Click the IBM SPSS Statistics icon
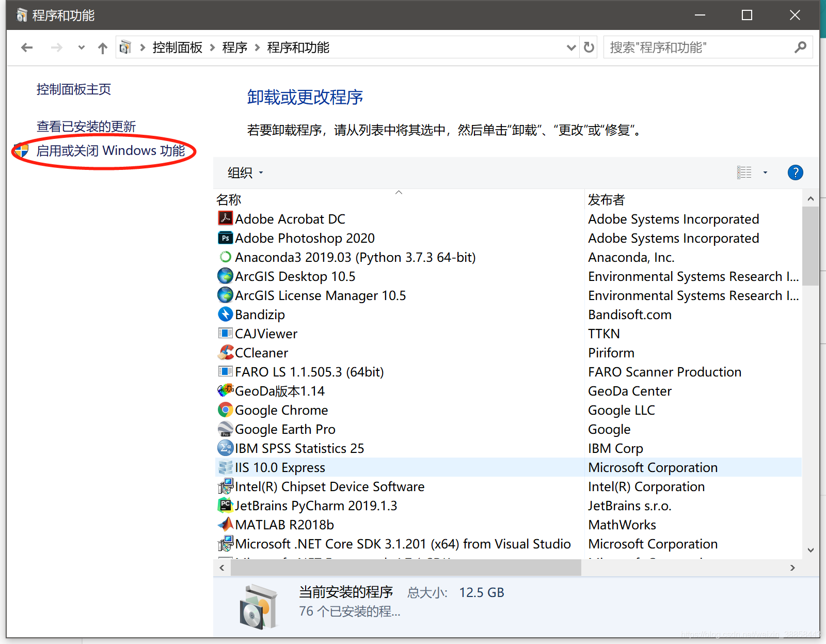826x644 pixels. (225, 448)
